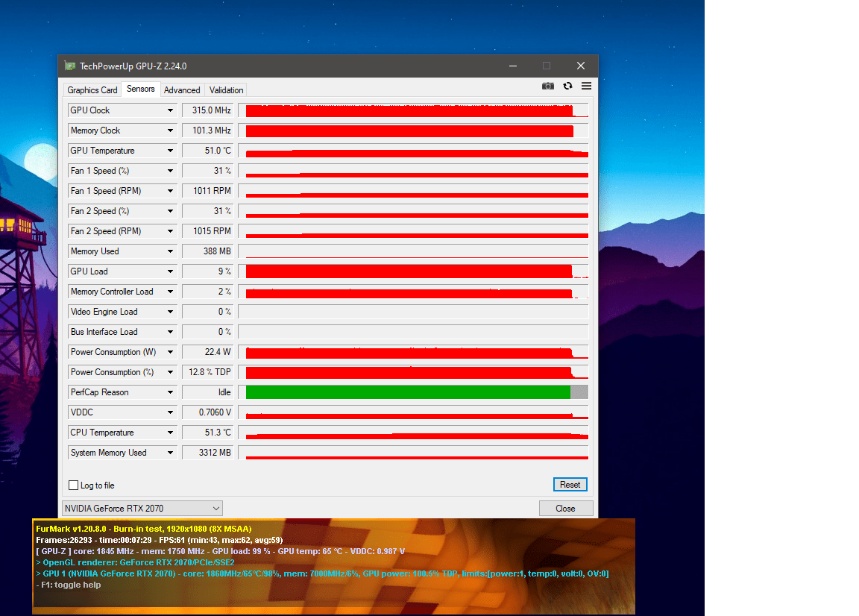Screen dimensions: 859x616
Task: Open the hamburger menu icon
Action: [586, 86]
